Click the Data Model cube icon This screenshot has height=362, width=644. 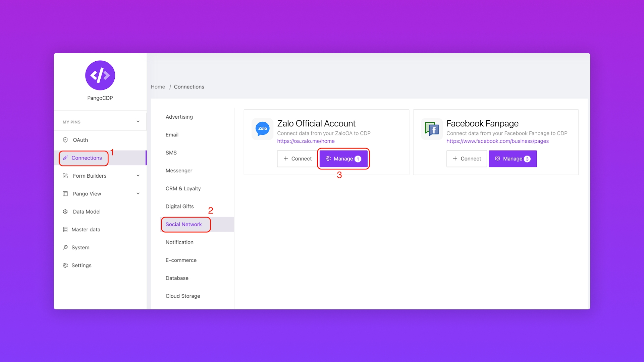click(x=65, y=212)
